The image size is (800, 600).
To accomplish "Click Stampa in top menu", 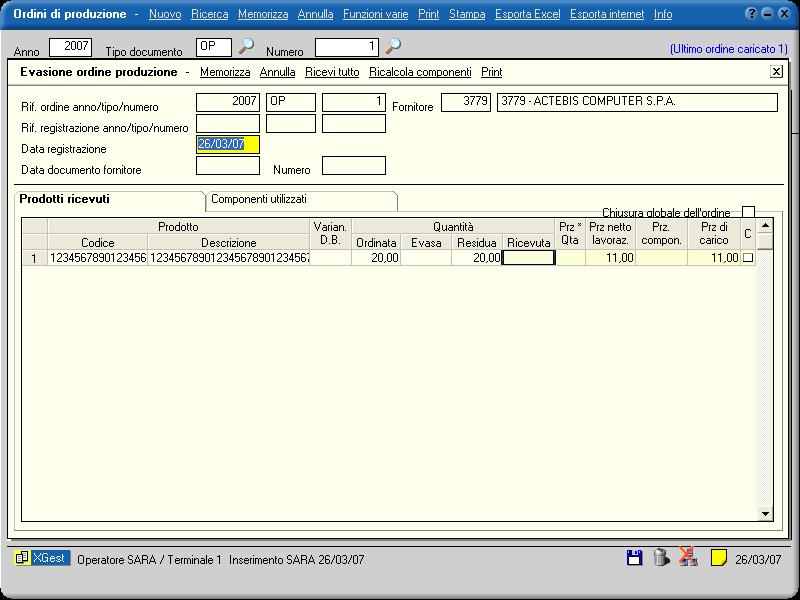I will point(467,14).
